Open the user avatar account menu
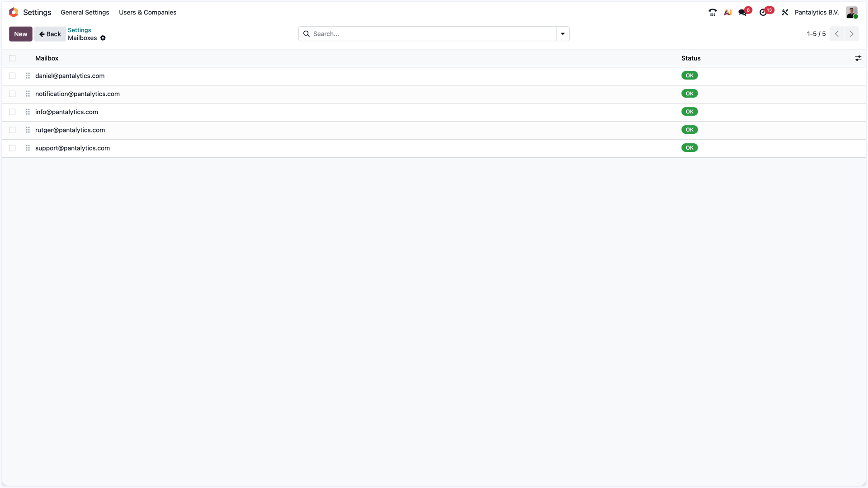 tap(852, 12)
